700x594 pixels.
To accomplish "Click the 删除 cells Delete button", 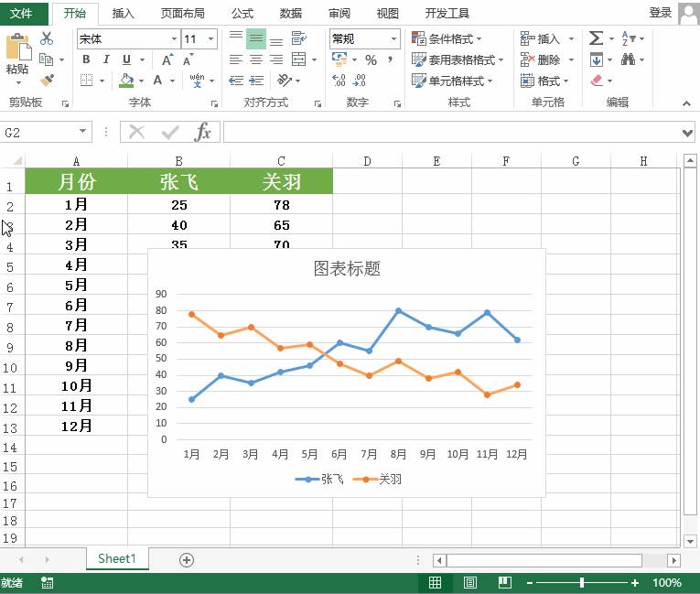I will point(547,59).
